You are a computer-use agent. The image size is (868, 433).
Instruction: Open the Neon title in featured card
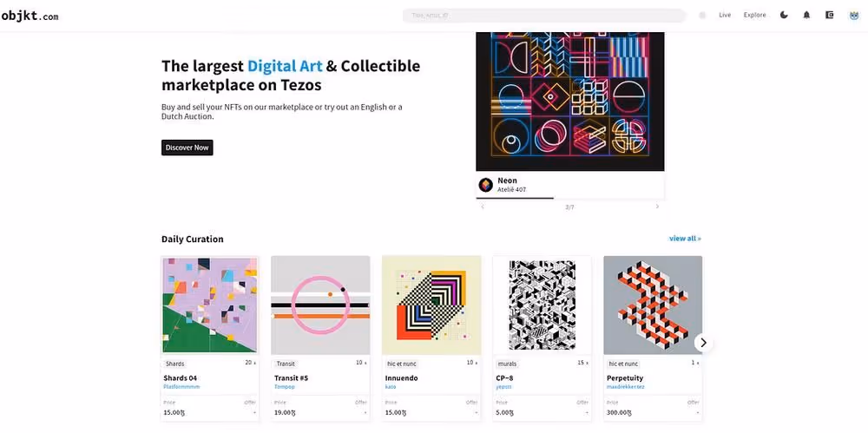tap(507, 180)
